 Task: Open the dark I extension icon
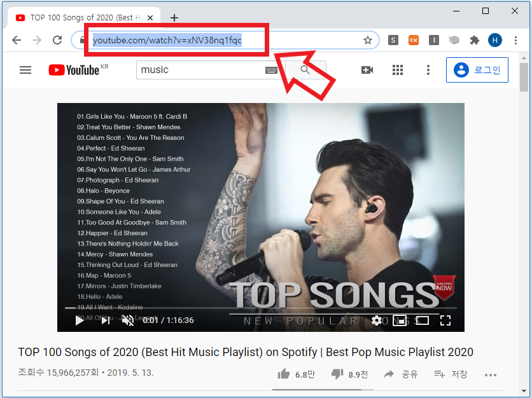(433, 40)
